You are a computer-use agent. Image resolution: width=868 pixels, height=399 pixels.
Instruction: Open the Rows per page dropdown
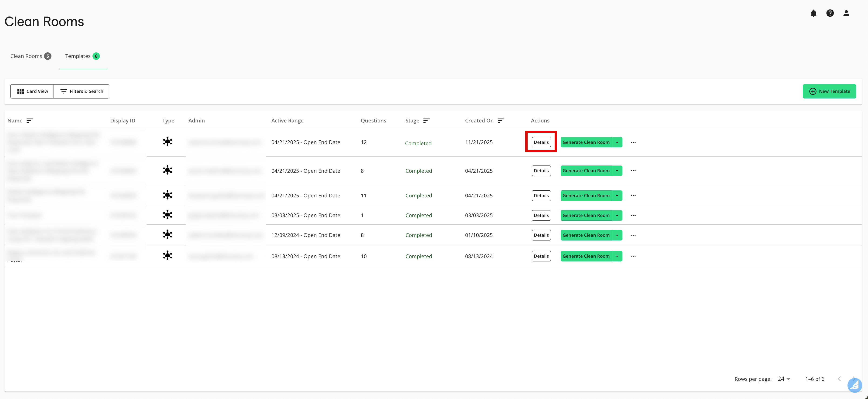[x=784, y=379]
